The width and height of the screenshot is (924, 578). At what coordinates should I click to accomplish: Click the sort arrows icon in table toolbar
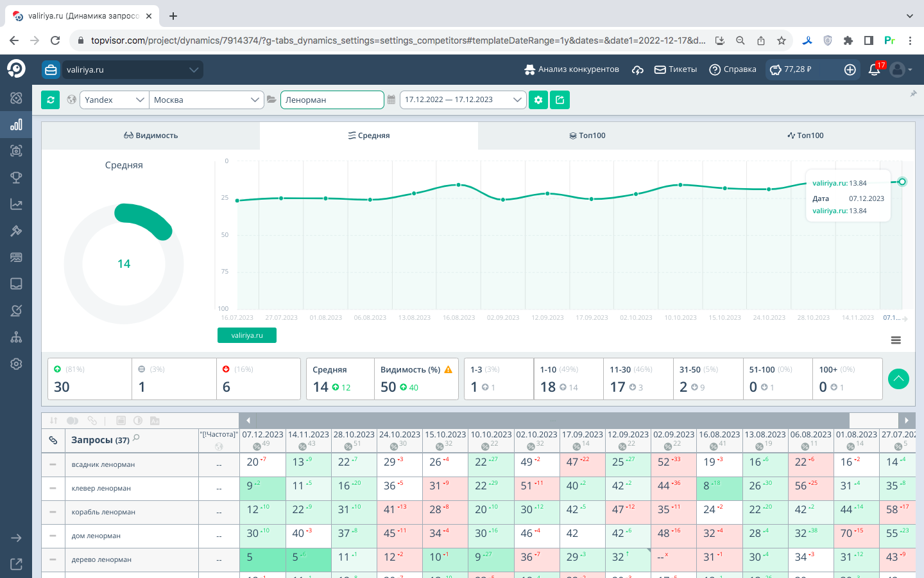[54, 421]
